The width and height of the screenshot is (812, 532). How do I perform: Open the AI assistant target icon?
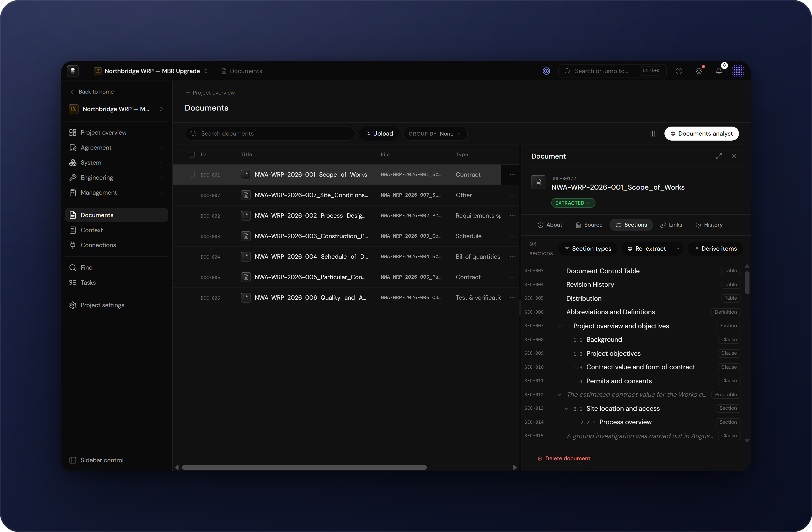[546, 71]
